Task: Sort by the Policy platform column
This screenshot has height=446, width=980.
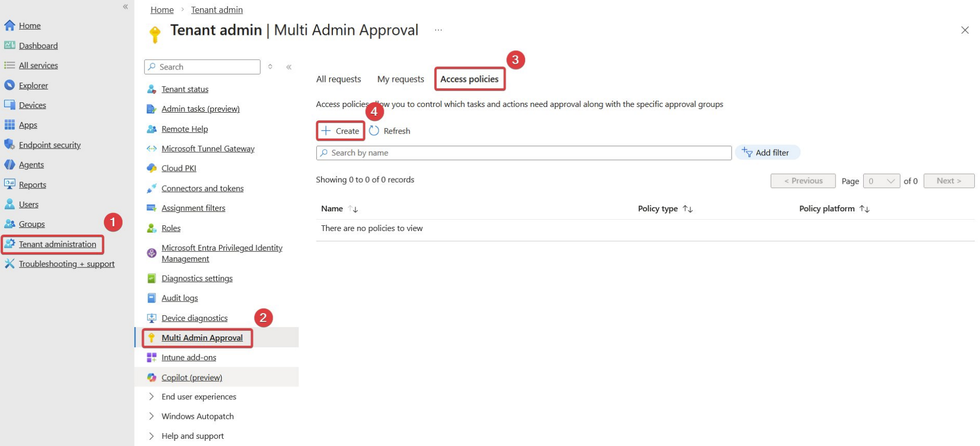Action: point(864,209)
